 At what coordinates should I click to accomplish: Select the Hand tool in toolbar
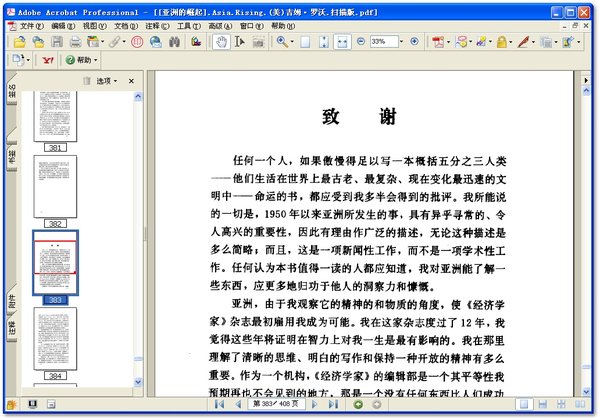[x=221, y=42]
